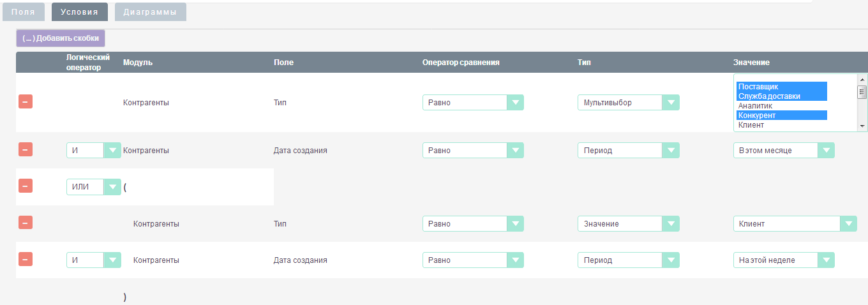Screen dimensions: 868x305
Task: Open the ИЛИ logical operator dropdown
Action: click(x=93, y=187)
